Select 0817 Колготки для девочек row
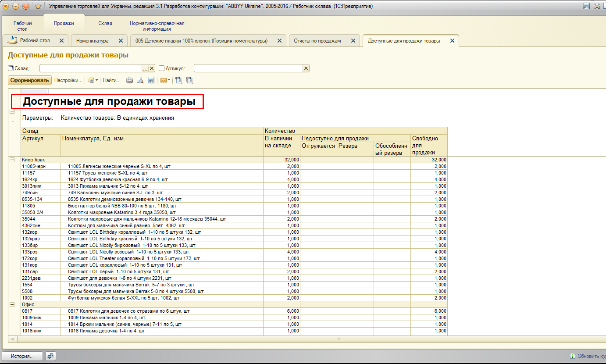The width and height of the screenshot is (606, 364). (x=234, y=311)
